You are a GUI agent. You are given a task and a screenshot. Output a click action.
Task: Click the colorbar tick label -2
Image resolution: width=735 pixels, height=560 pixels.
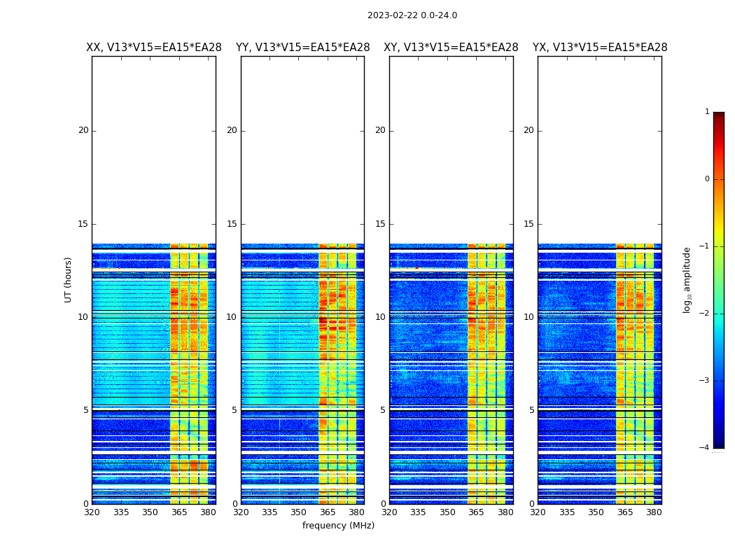coord(706,314)
